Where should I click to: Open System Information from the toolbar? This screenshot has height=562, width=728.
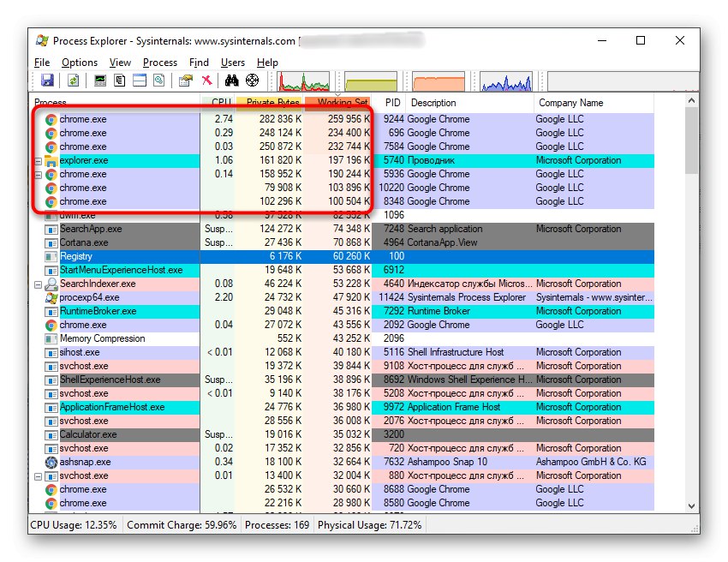click(x=100, y=81)
